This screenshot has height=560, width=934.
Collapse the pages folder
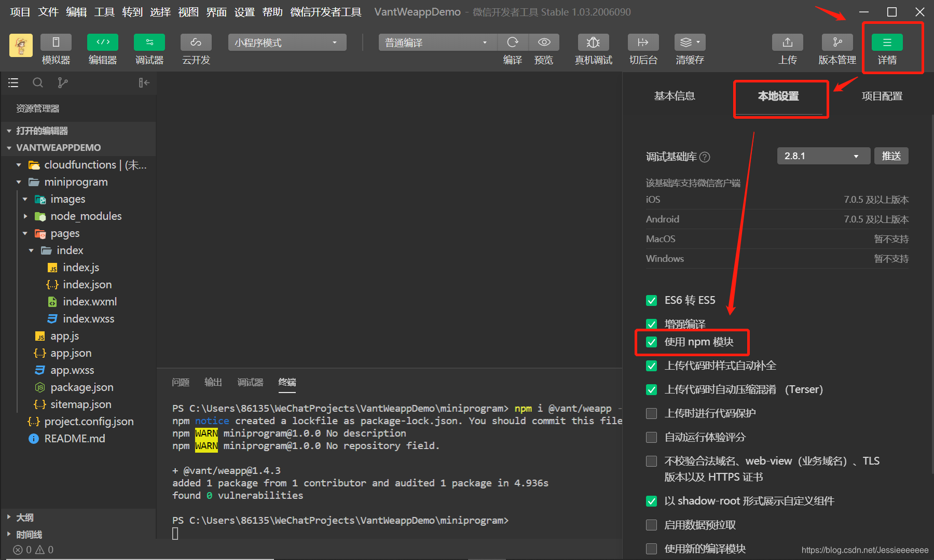(25, 233)
